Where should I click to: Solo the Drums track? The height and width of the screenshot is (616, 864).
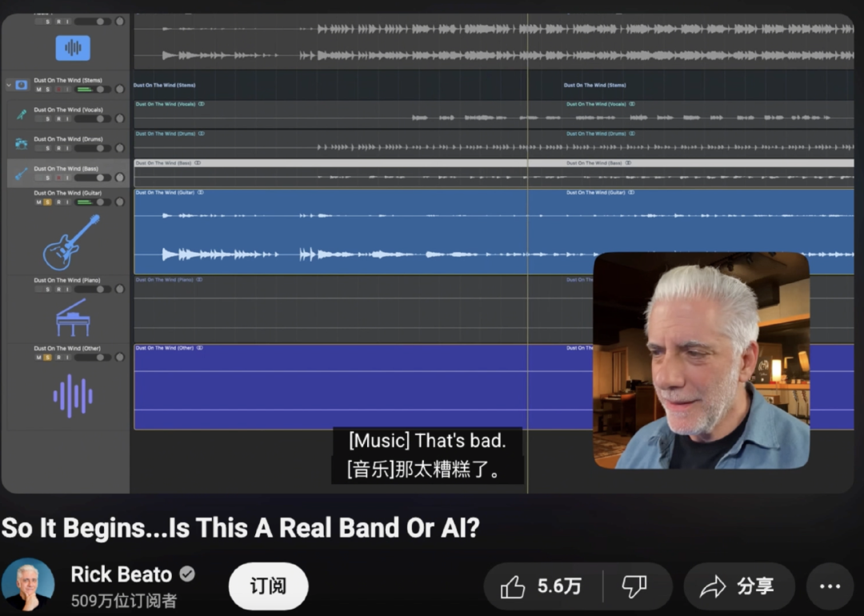coord(48,148)
